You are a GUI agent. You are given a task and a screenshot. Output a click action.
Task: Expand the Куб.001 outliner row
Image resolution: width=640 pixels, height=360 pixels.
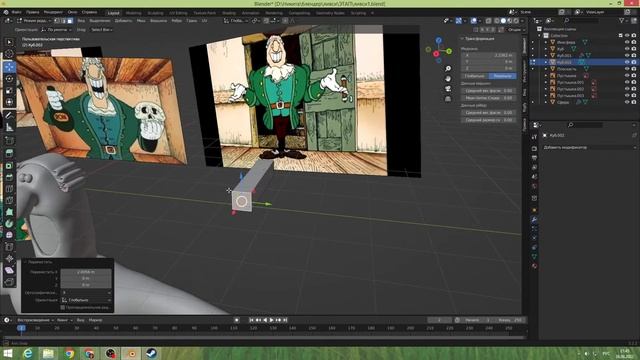546,56
